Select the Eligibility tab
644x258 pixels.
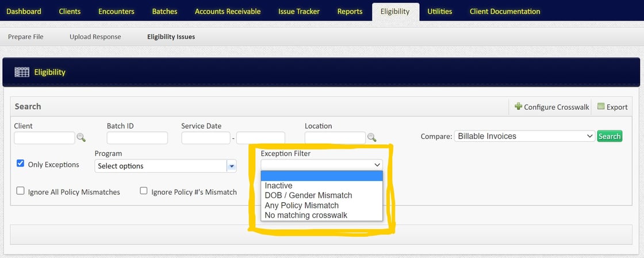tap(395, 11)
